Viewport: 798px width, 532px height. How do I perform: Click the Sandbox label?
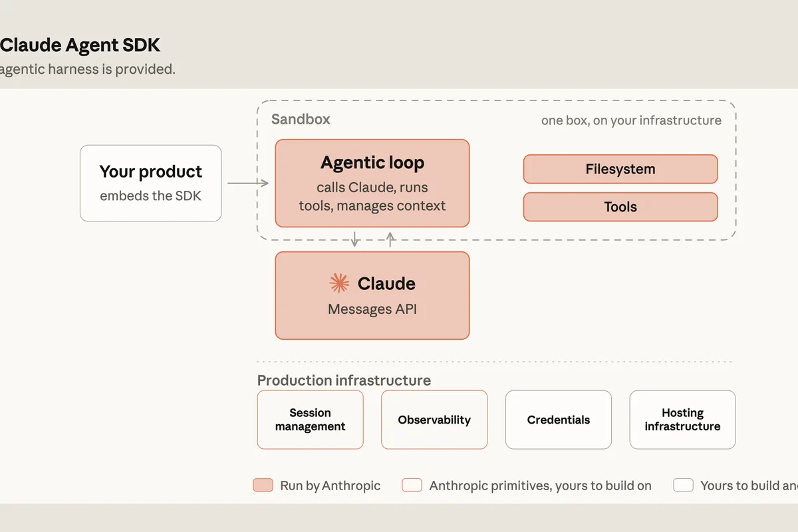click(x=301, y=120)
